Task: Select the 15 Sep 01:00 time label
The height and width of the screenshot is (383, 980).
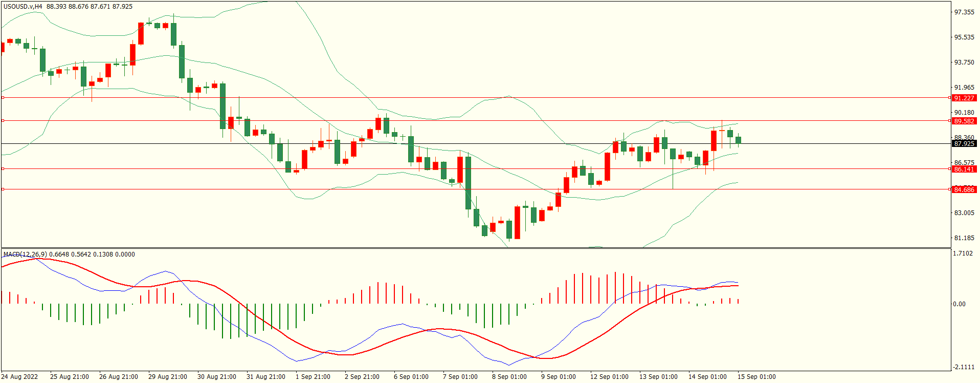Action: click(756, 377)
